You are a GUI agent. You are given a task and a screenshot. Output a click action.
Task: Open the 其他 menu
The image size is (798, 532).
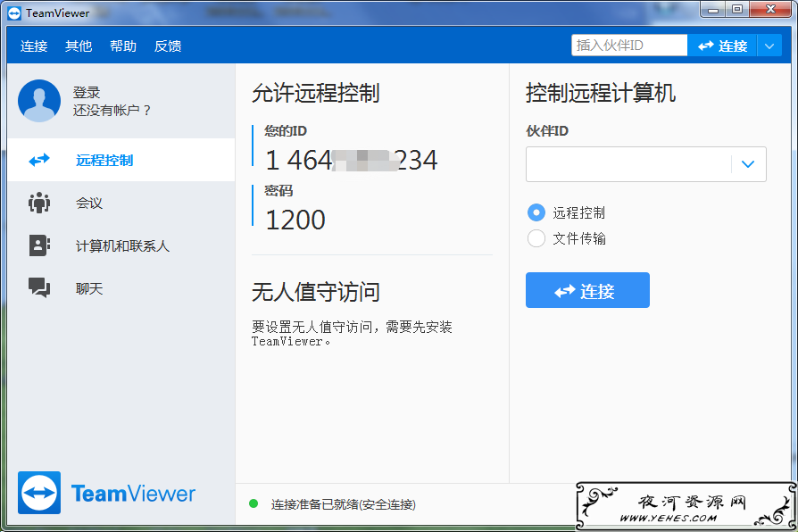(79, 46)
